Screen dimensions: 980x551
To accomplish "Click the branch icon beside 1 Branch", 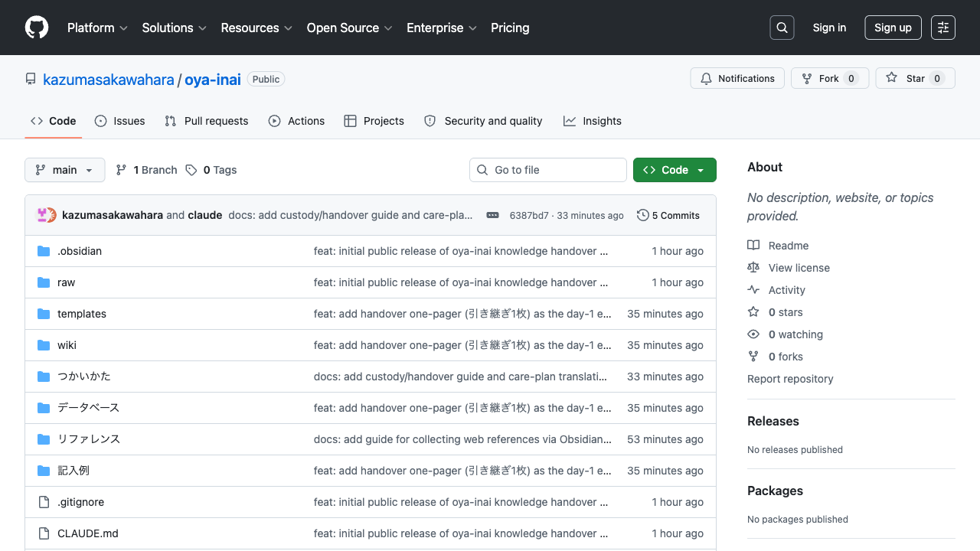I will [x=121, y=170].
